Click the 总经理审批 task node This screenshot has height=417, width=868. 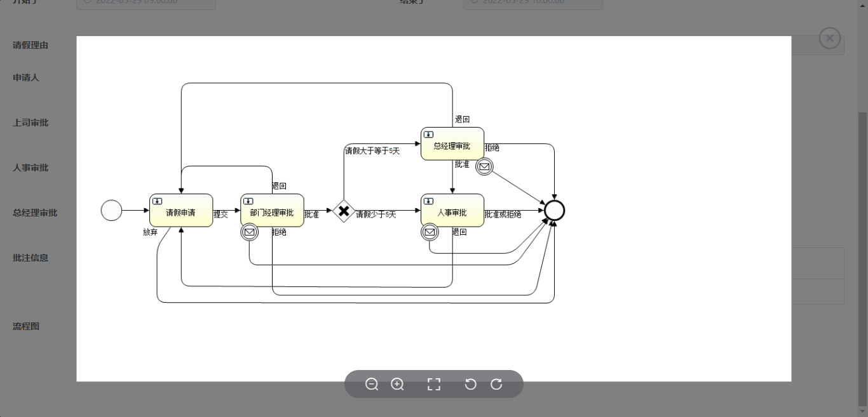[x=452, y=143]
